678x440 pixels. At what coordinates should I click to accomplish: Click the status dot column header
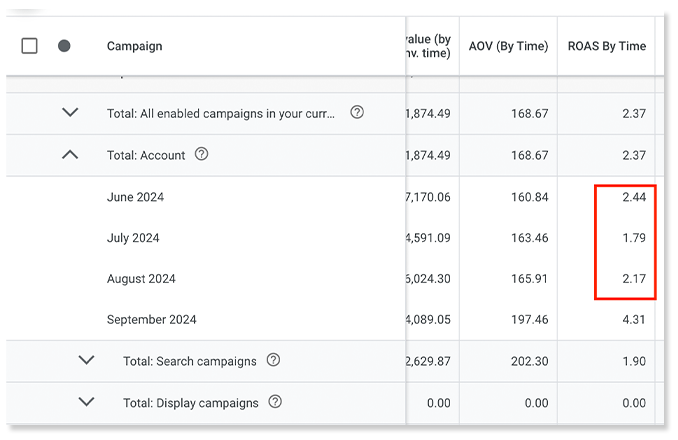64,46
